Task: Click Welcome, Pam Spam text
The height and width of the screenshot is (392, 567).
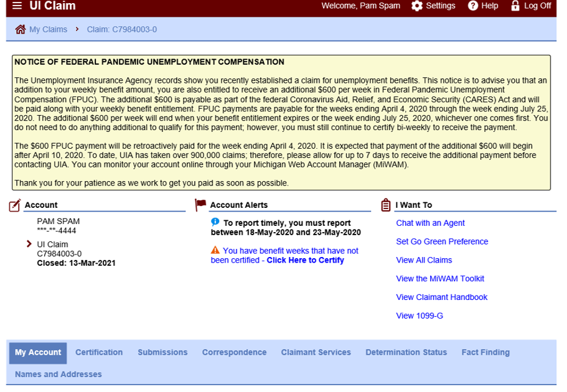Action: coord(360,6)
